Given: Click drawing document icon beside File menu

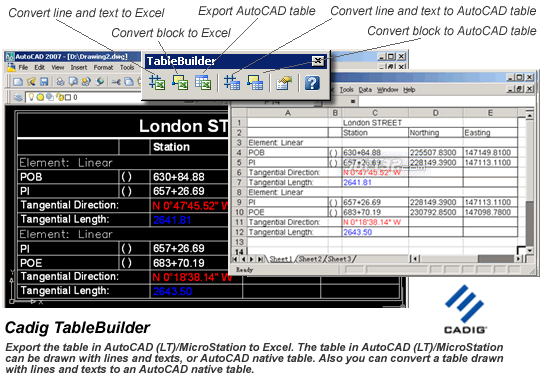Looking at the screenshot, I should 12,67.
